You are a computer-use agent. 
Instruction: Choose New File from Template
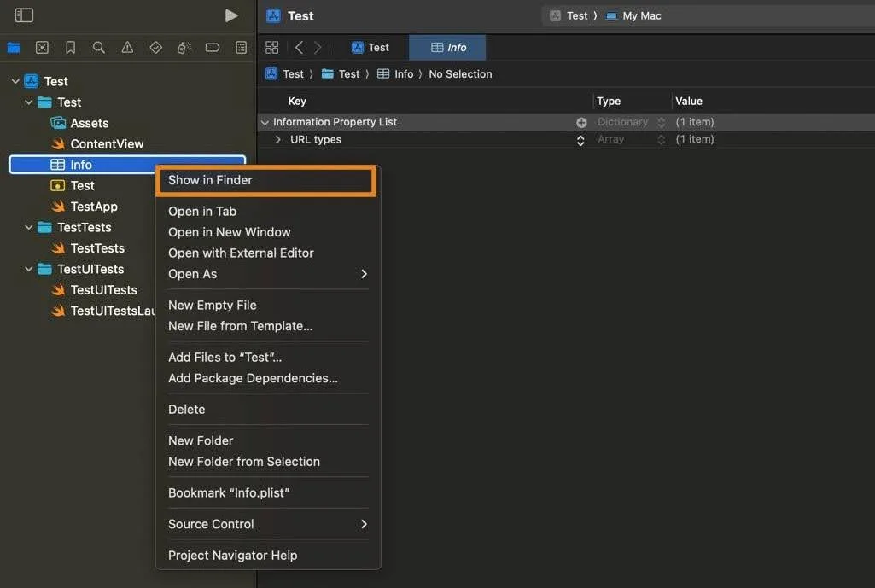(x=268, y=326)
